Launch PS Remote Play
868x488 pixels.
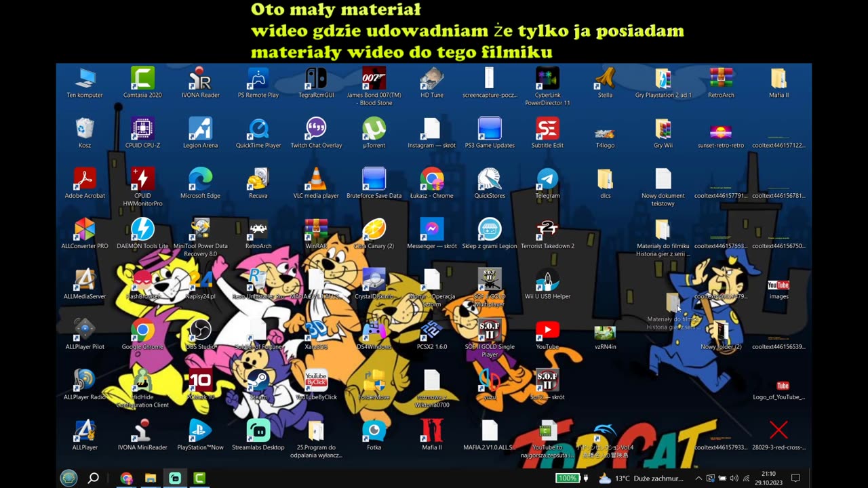click(x=258, y=83)
